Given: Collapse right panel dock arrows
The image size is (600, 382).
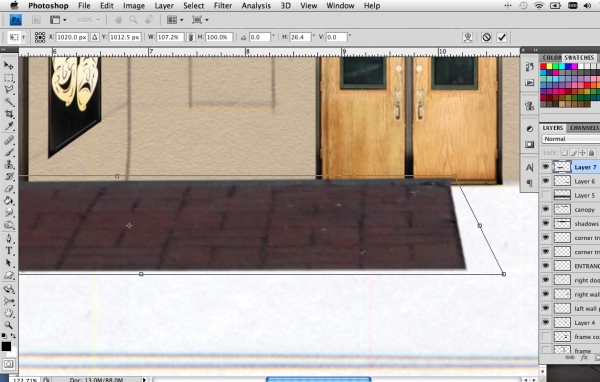Looking at the screenshot, I should click(x=535, y=50).
